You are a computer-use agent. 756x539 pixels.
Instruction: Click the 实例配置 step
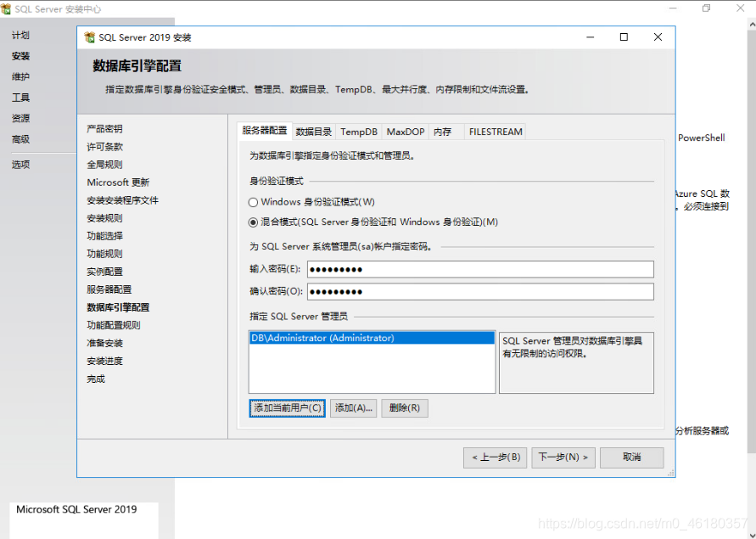pos(104,272)
